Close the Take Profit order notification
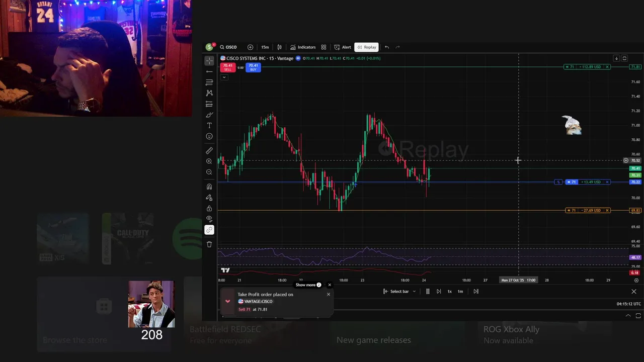This screenshot has height=362, width=644. [x=329, y=294]
